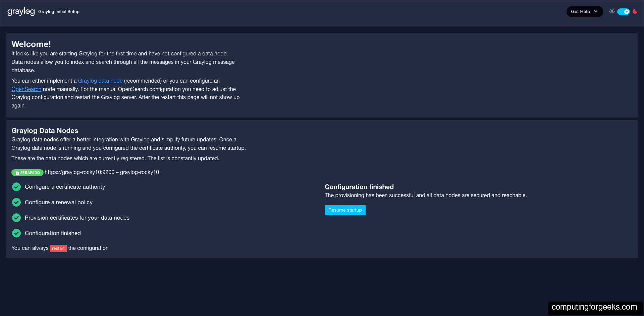Click the sun icon near the theme switch
The height and width of the screenshot is (316, 644).
point(612,11)
